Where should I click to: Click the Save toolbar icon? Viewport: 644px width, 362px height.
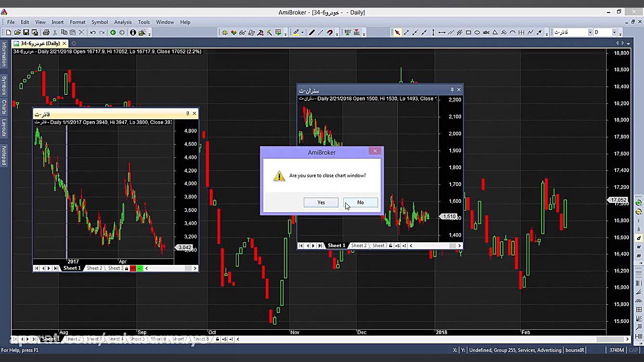tap(26, 33)
